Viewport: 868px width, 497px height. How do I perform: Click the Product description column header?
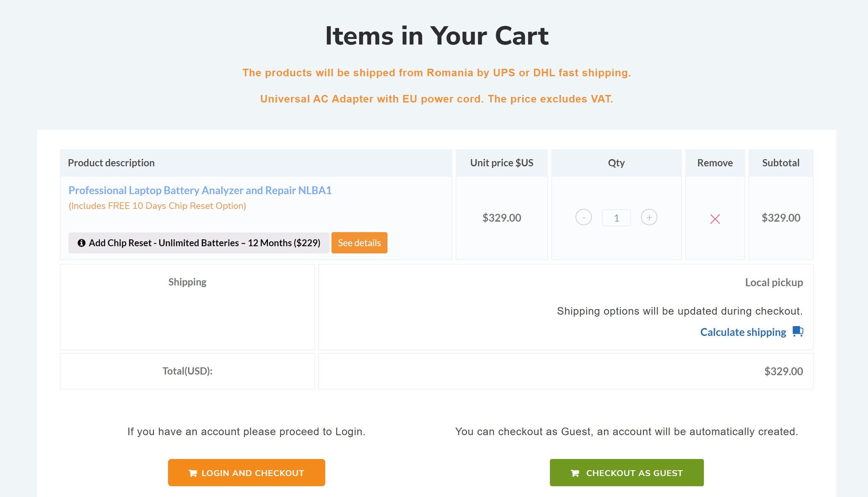pyautogui.click(x=111, y=163)
